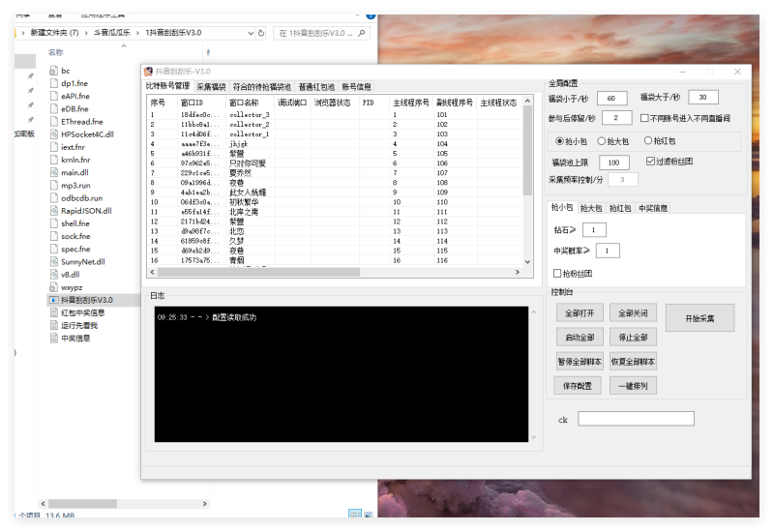
Task: Open the Explorer address bar history dropdown
Action: click(251, 33)
